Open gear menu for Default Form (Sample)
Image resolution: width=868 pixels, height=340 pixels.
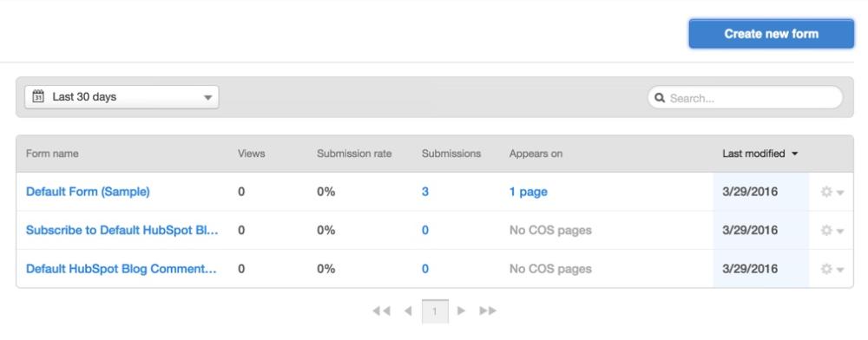click(832, 192)
